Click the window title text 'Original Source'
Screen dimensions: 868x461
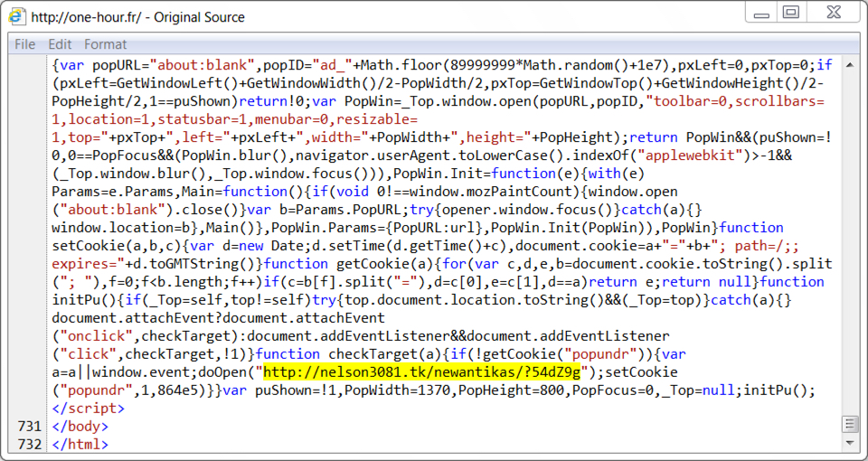click(x=199, y=17)
